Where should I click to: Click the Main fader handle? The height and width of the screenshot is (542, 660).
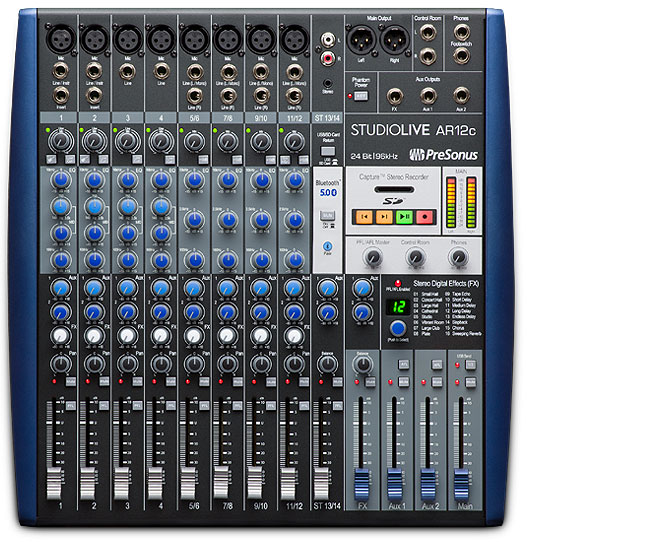pyautogui.click(x=462, y=477)
